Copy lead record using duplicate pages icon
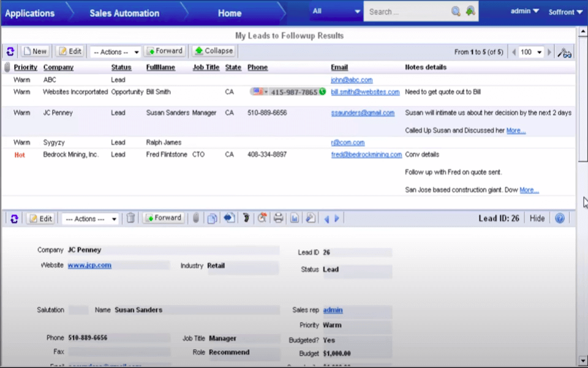 click(213, 218)
